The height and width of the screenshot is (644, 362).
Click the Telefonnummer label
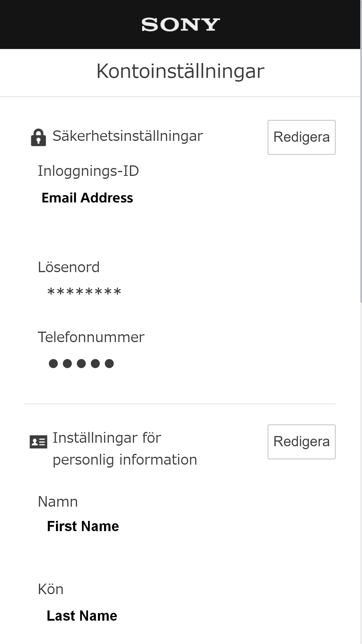click(91, 337)
